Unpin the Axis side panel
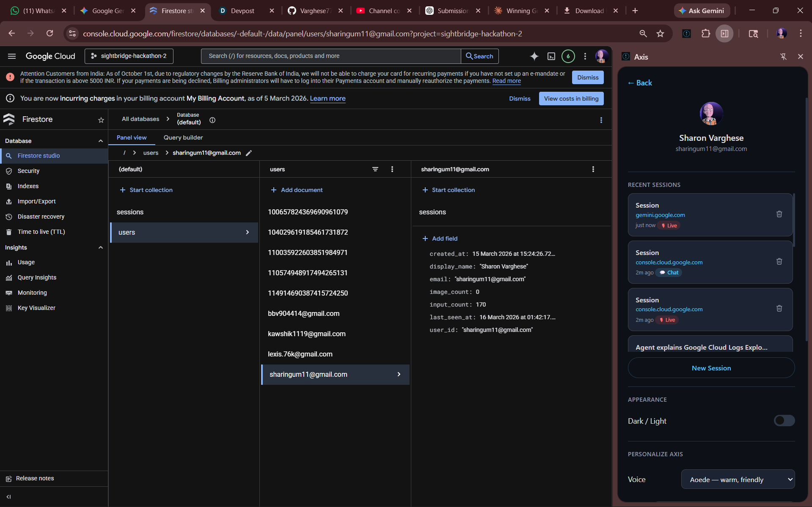The height and width of the screenshot is (507, 812). point(783,57)
